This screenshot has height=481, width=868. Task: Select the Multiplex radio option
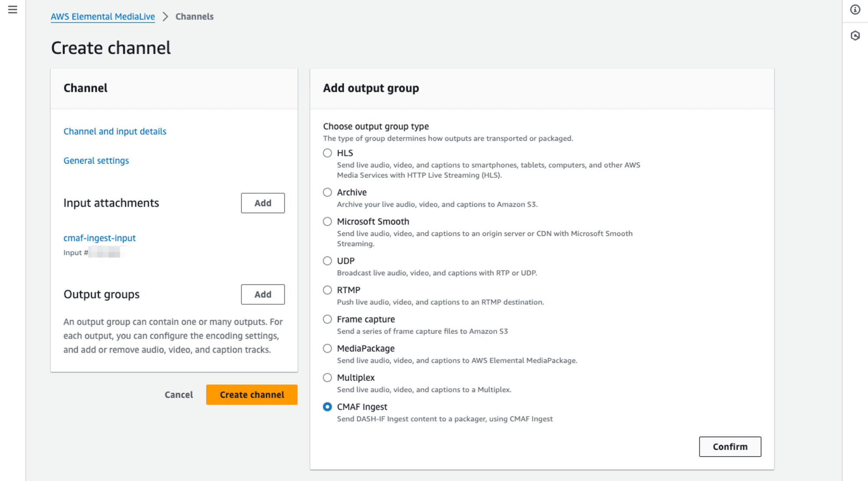point(327,378)
